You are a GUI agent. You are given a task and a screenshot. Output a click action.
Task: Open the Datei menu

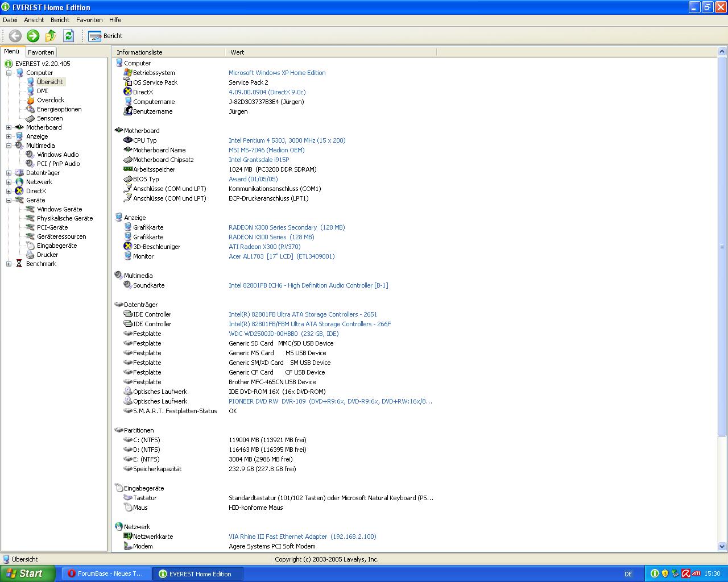tap(10, 20)
